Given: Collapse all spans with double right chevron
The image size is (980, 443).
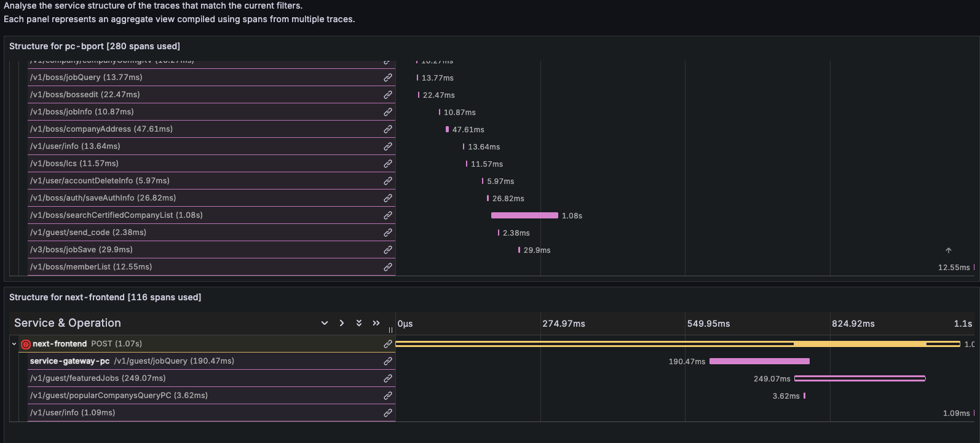Looking at the screenshot, I should (376, 323).
